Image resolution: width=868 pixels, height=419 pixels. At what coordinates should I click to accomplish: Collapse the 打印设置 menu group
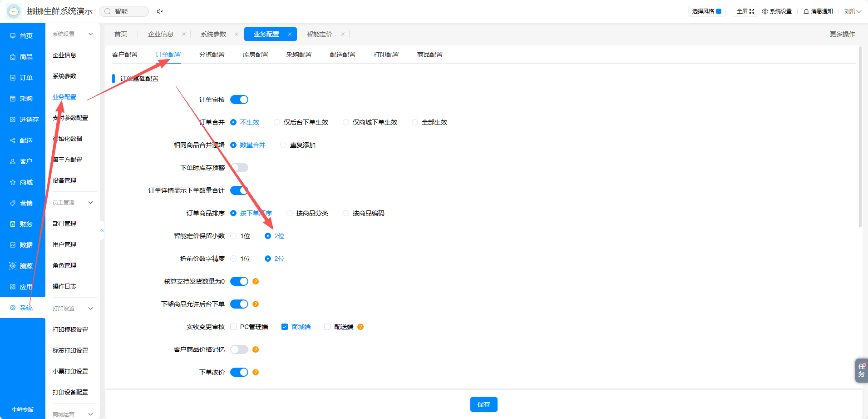tap(90, 309)
